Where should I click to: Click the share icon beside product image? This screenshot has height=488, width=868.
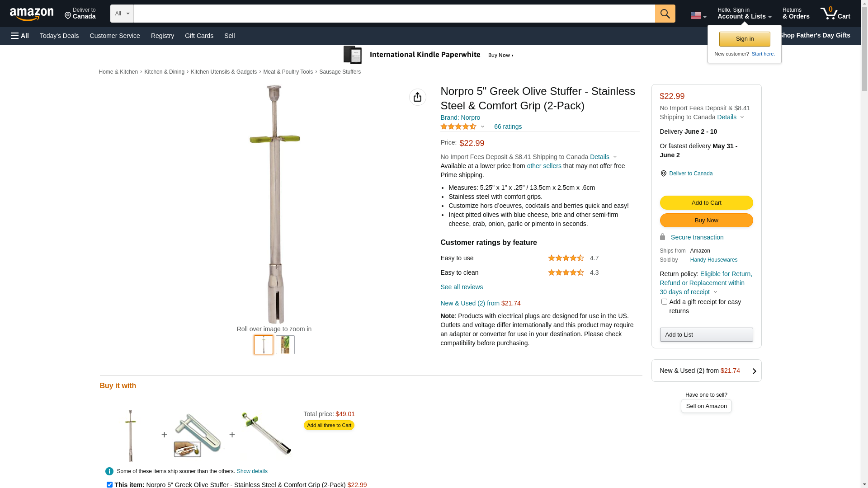pyautogui.click(x=417, y=97)
